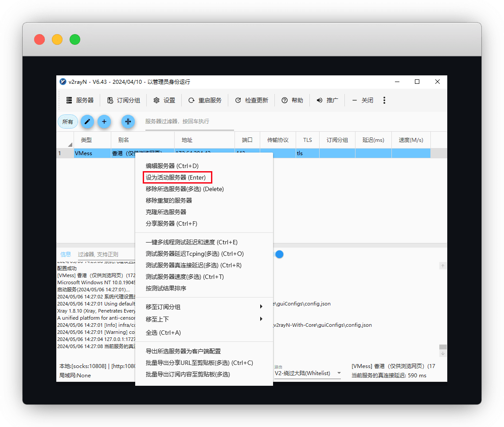Click the 延迟(ms) column header

pos(373,140)
